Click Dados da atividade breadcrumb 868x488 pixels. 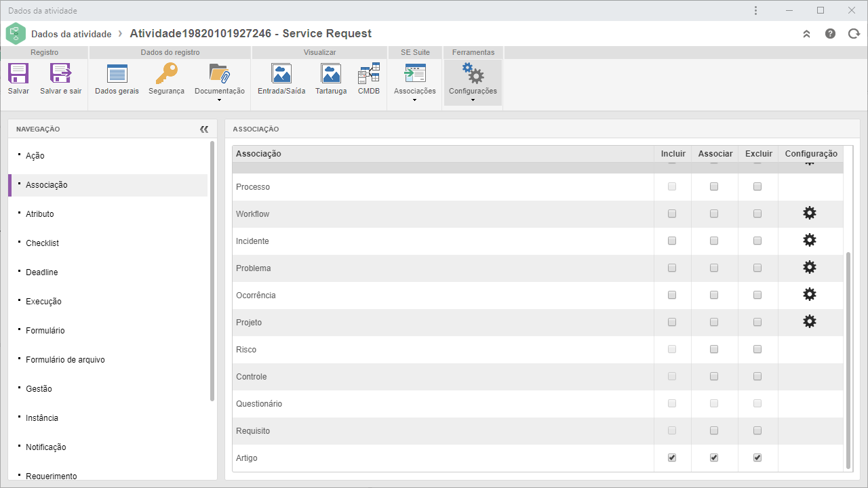point(71,34)
